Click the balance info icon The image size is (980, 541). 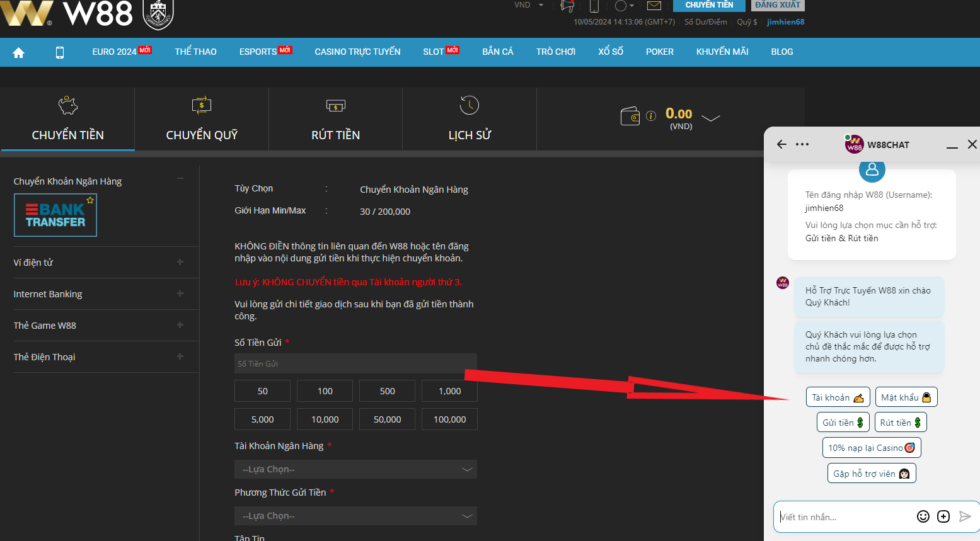651,115
